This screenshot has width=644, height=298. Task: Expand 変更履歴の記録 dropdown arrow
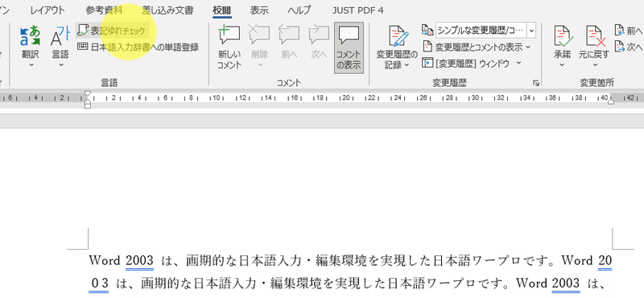(407, 65)
